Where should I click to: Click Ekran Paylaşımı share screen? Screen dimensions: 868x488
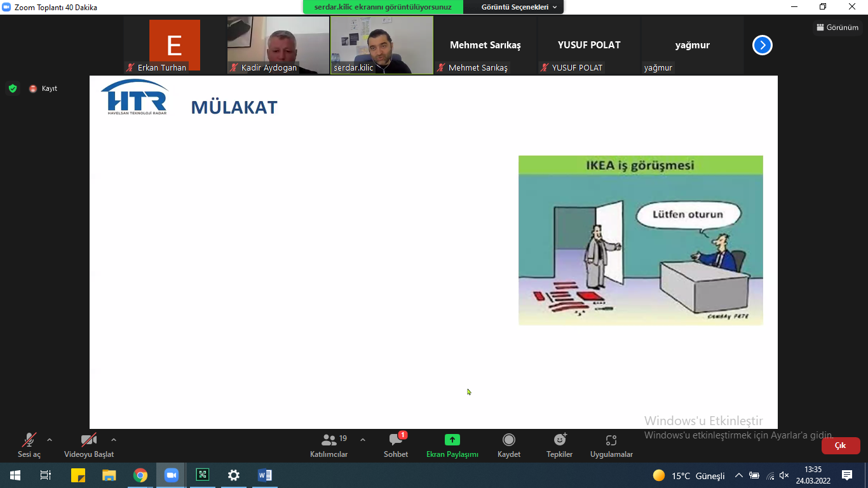tap(452, 445)
